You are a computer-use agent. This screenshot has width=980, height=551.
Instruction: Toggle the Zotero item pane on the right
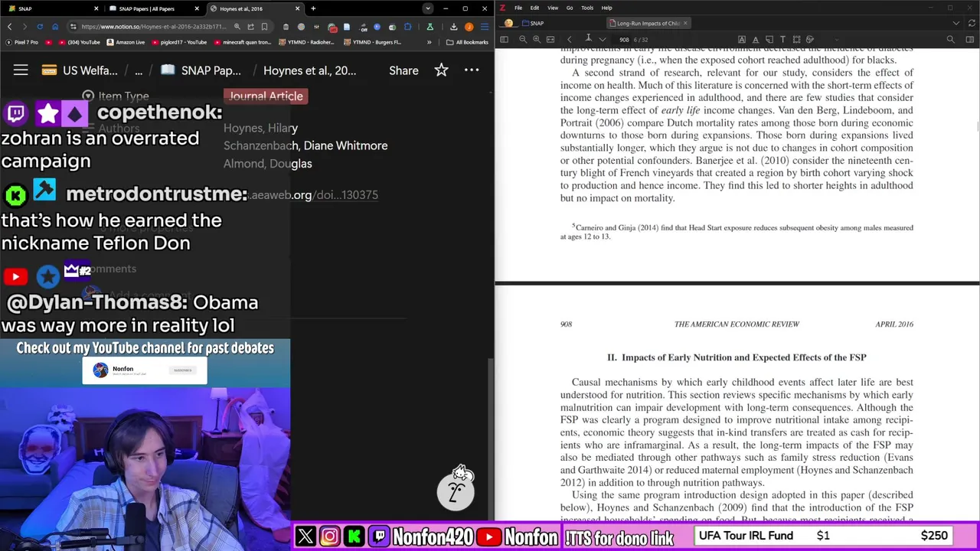970,39
